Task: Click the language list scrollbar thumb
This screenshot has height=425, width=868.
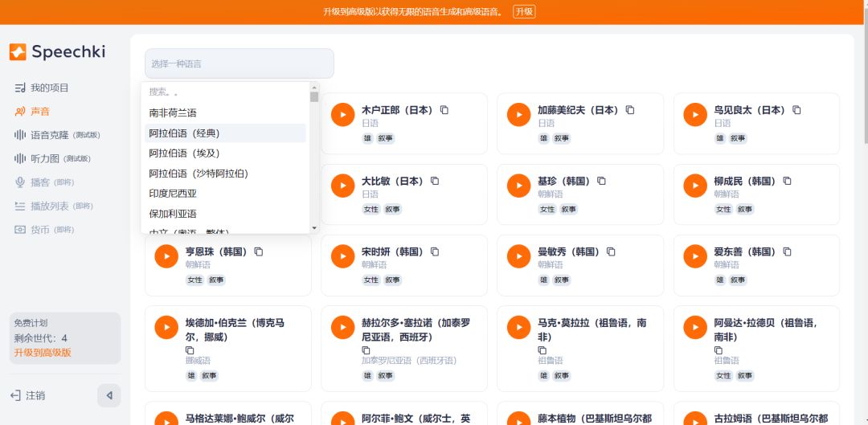Action: click(x=314, y=97)
